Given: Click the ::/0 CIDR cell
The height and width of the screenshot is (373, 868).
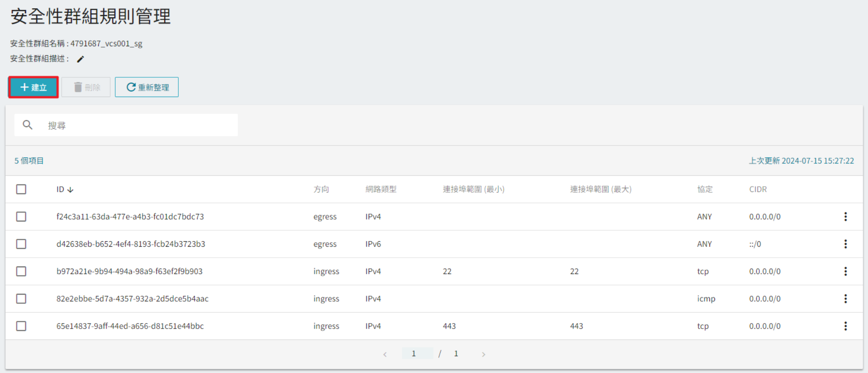Looking at the screenshot, I should coord(755,244).
